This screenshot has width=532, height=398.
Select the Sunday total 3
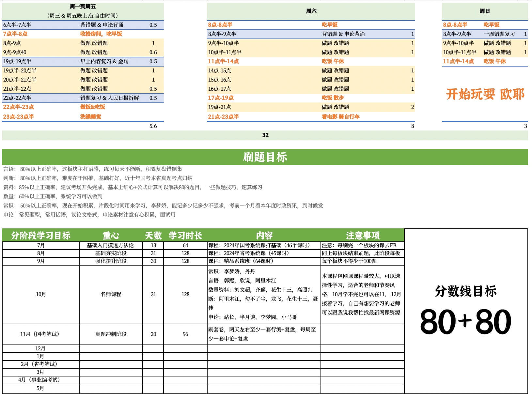point(525,126)
